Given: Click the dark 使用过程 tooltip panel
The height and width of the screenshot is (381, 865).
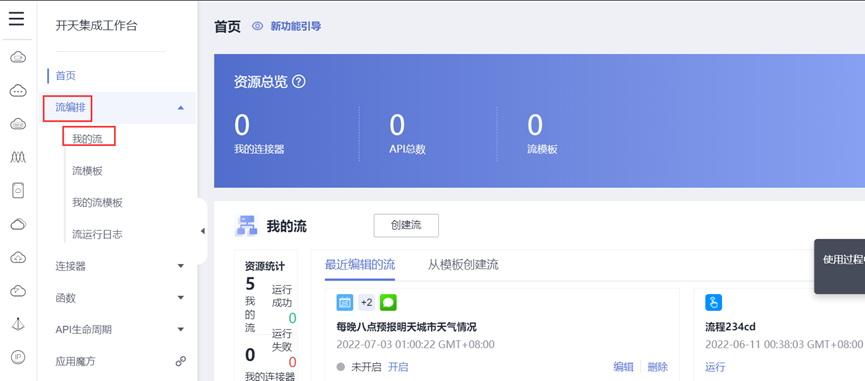Looking at the screenshot, I should 840,267.
